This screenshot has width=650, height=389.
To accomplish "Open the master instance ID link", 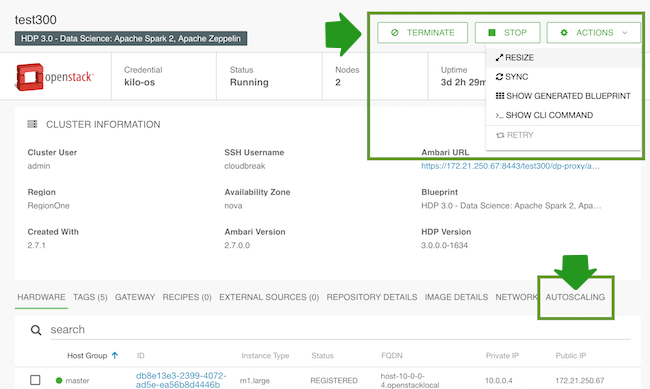I will [x=181, y=380].
